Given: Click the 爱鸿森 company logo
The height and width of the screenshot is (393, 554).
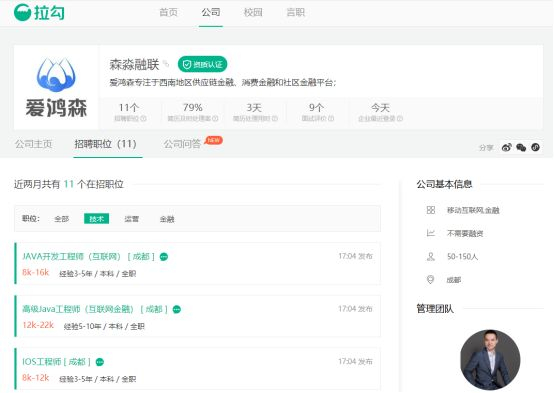Looking at the screenshot, I should pos(56,87).
